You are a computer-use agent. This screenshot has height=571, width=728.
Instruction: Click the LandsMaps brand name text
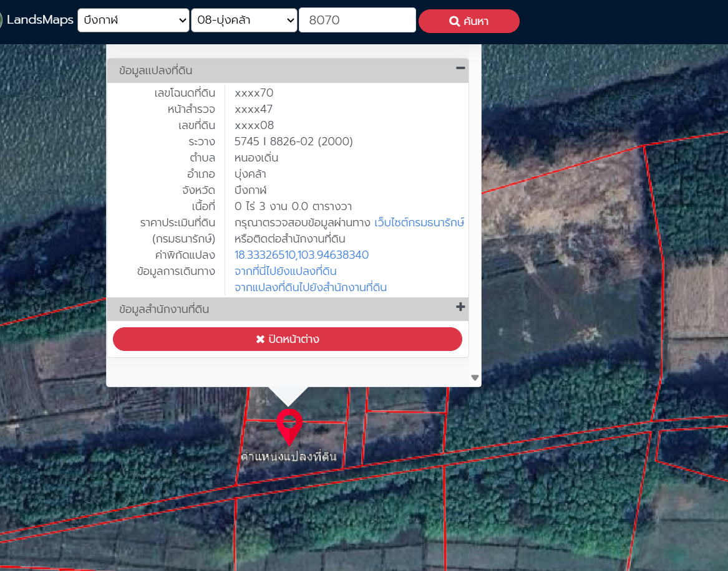coord(40,20)
